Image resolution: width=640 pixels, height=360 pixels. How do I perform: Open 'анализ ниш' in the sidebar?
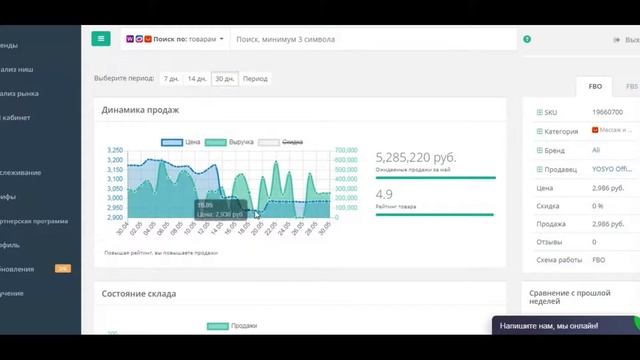point(17,69)
